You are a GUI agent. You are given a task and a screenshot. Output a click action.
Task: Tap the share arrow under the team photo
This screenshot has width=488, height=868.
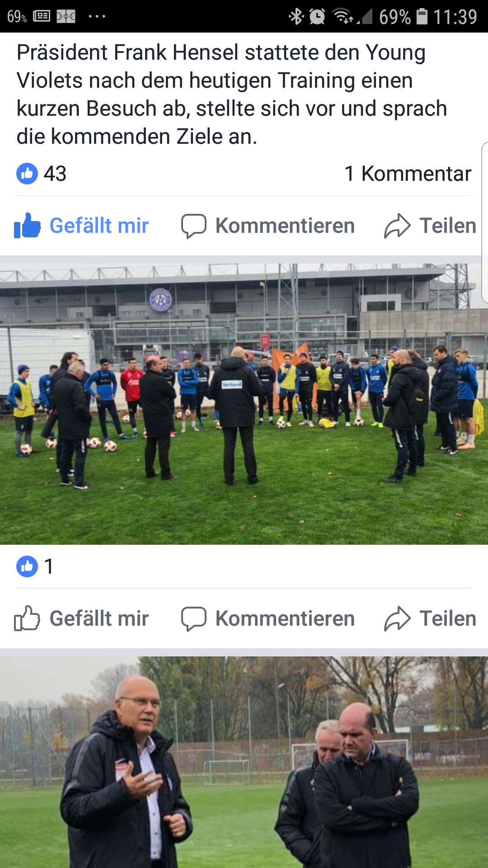pos(397,618)
